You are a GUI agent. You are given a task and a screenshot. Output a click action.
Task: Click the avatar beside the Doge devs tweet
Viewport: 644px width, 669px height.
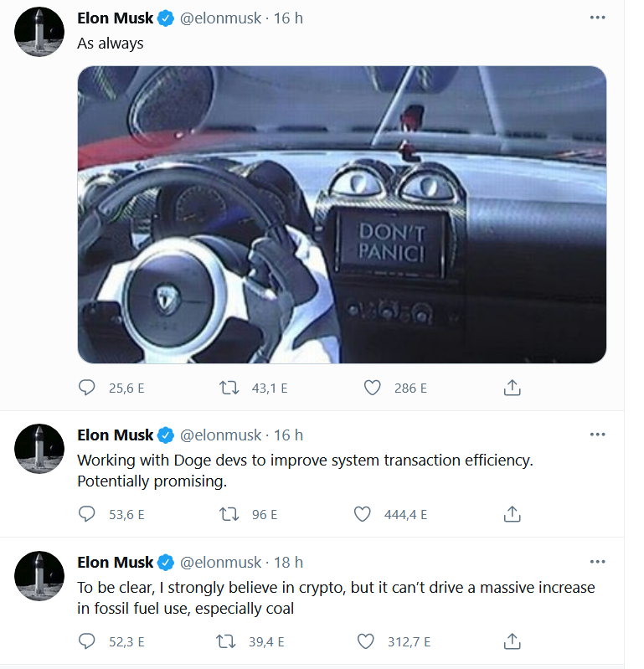tap(39, 449)
